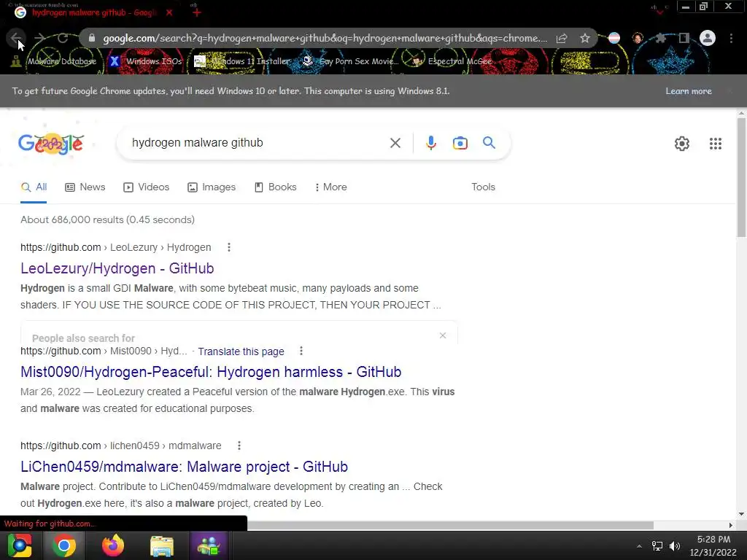
Task: Show hidden system tray icons
Action: [639, 546]
